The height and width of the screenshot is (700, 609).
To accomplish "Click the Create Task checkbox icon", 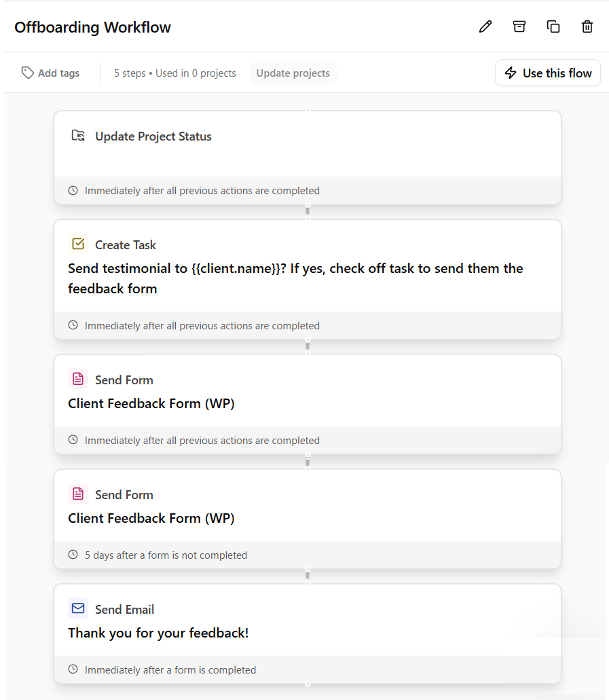I will click(x=78, y=244).
